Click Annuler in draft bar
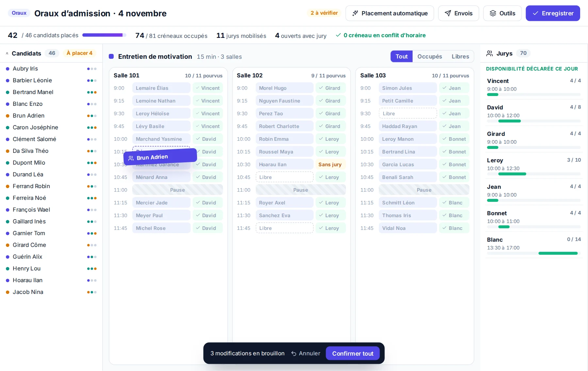The image size is (588, 371). [306, 353]
